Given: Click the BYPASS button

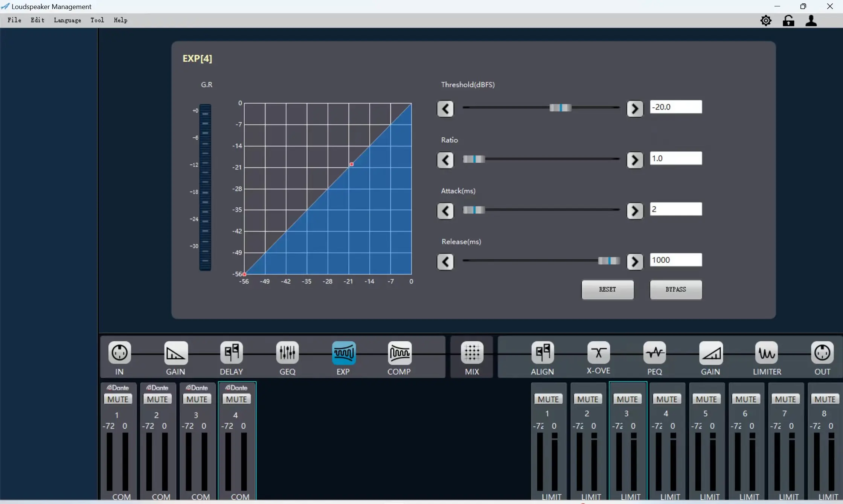Looking at the screenshot, I should pyautogui.click(x=676, y=289).
